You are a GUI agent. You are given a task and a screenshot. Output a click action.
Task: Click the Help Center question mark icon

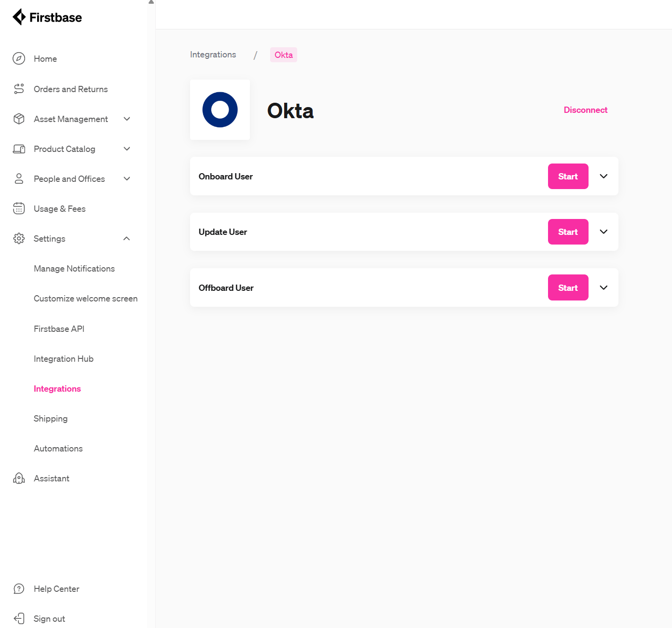pyautogui.click(x=19, y=589)
